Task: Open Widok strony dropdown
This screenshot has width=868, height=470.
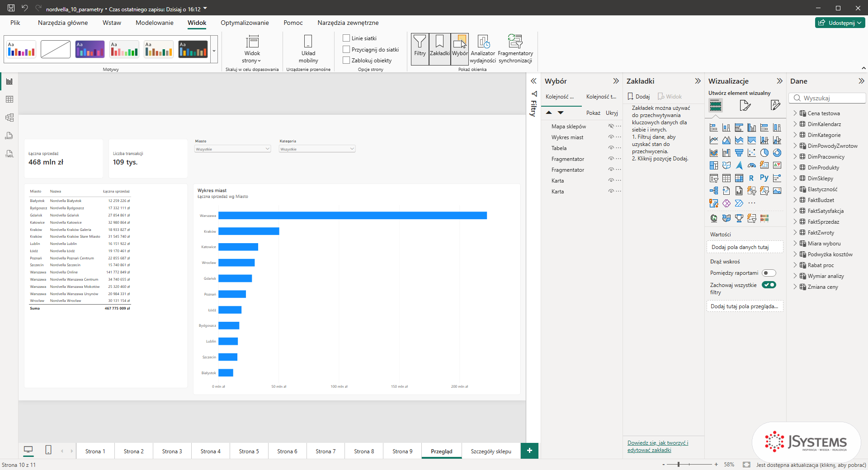Action: point(252,49)
